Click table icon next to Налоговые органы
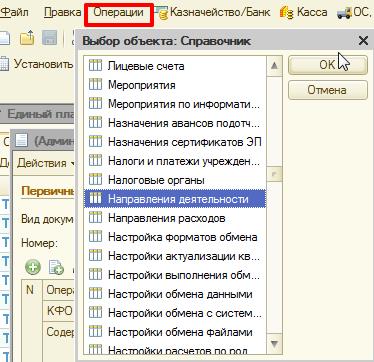The width and height of the screenshot is (374, 362). (x=95, y=179)
